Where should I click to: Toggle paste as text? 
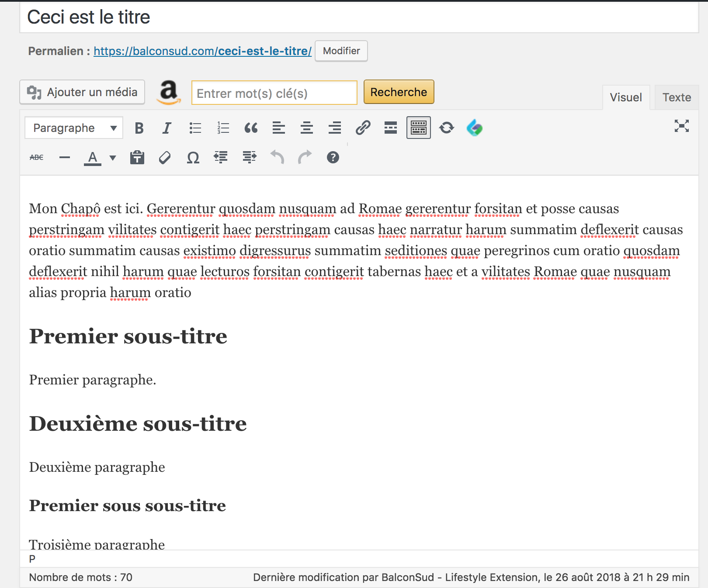pos(137,157)
